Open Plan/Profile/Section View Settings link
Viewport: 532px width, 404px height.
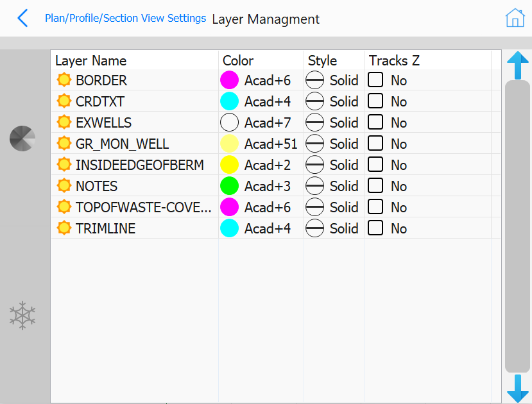click(x=126, y=18)
